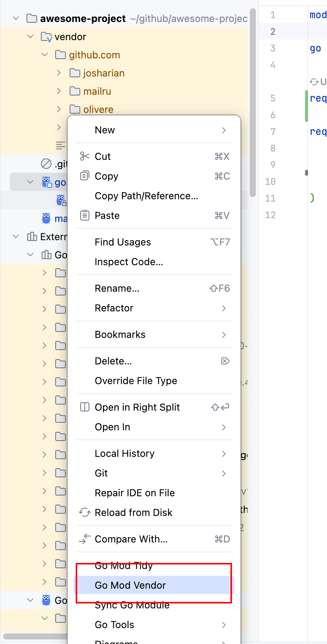Screen dimensions: 327x644
Task: Collapse the awesome-project root node
Action: click(x=16, y=19)
